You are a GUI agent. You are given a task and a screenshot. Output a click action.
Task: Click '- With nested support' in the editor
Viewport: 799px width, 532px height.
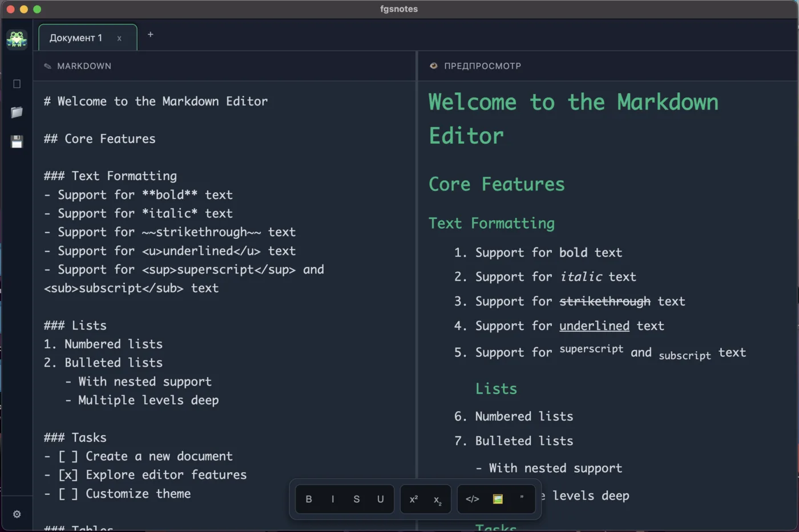pos(138,381)
